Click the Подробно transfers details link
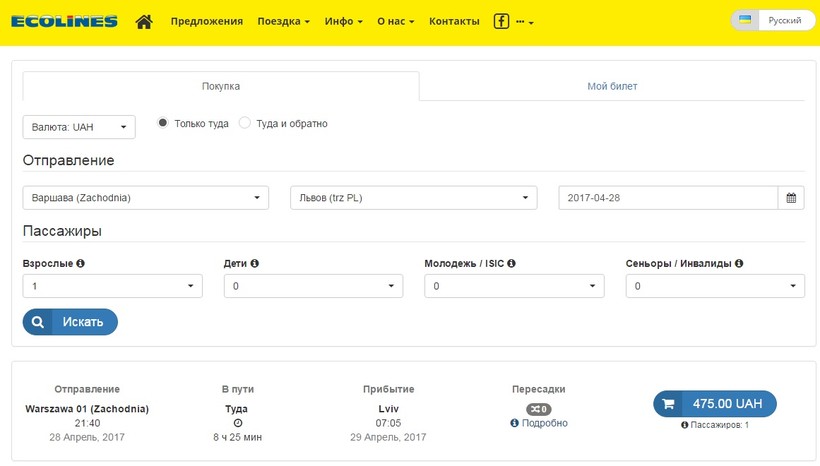 539,423
